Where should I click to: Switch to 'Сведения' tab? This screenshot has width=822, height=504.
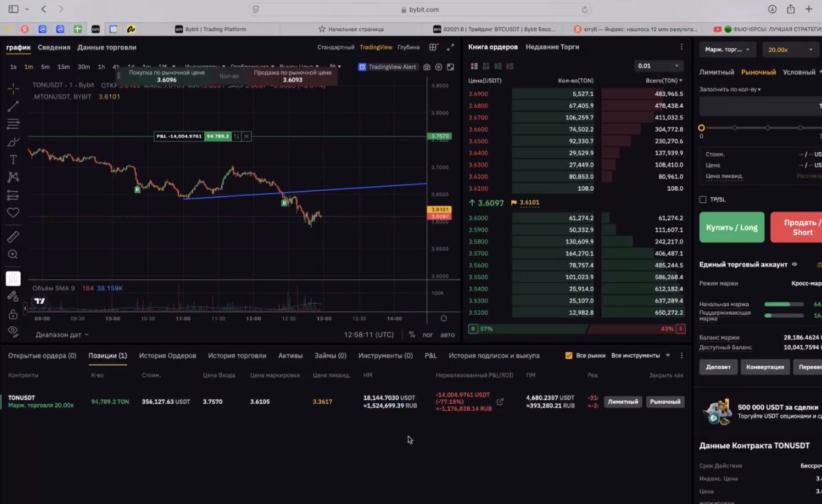pos(54,47)
